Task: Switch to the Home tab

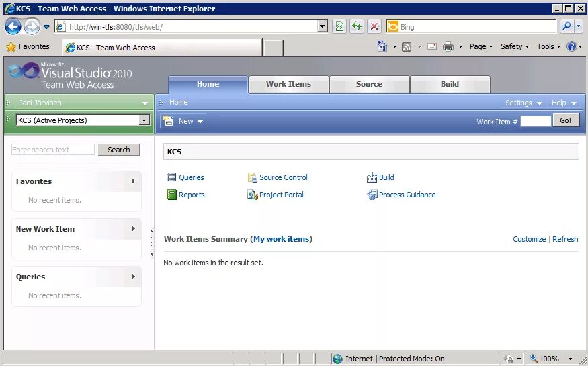Action: pyautogui.click(x=208, y=85)
